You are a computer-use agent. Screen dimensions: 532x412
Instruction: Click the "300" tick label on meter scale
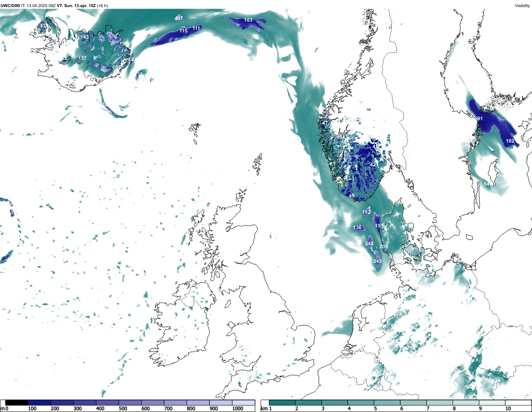point(77,409)
